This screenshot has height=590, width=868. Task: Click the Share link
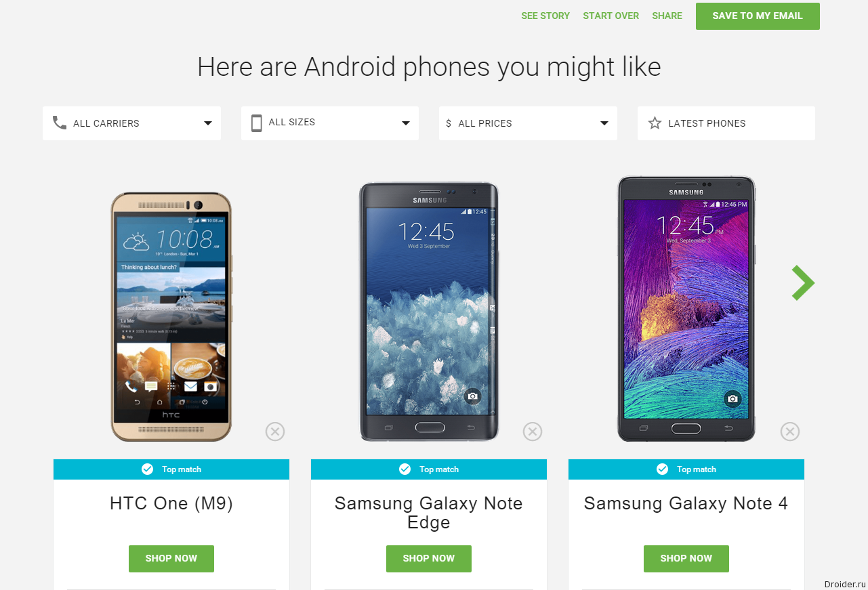[667, 16]
